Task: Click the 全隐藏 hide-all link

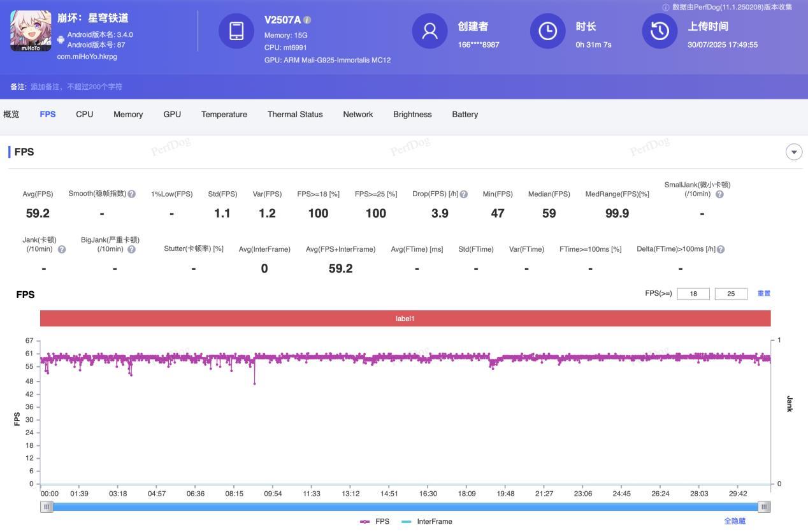Action: (x=735, y=521)
